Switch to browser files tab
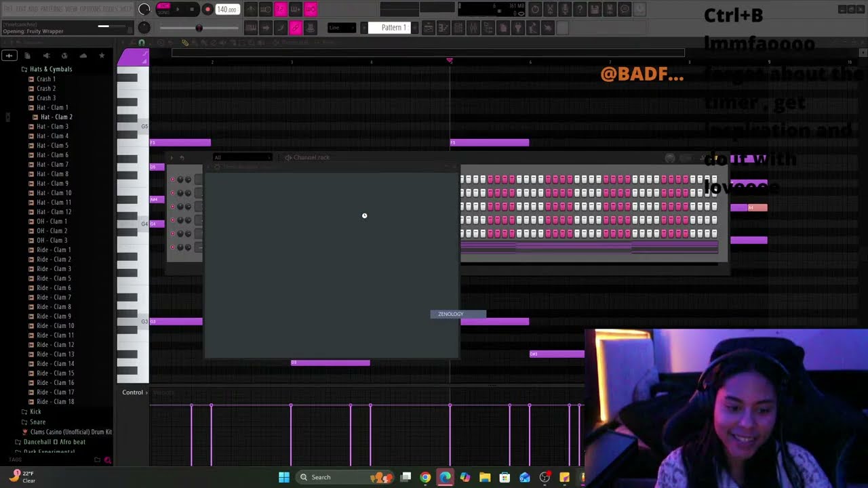The width and height of the screenshot is (868, 488). [x=27, y=56]
